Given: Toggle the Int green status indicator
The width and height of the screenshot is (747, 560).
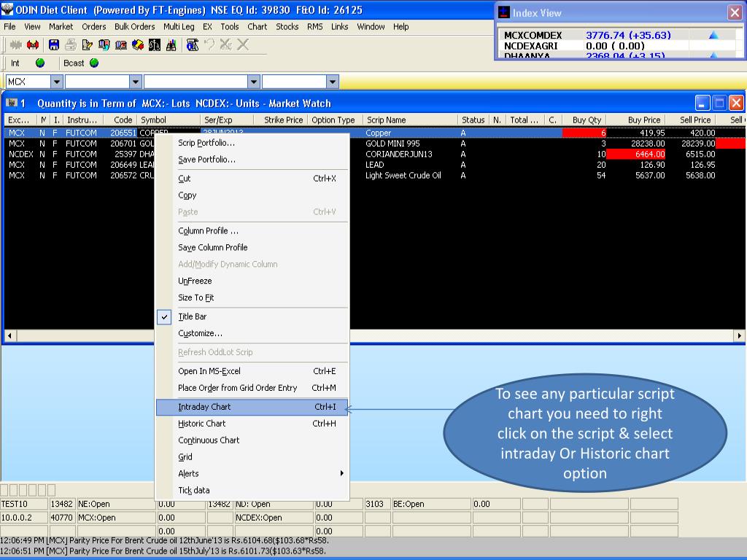Looking at the screenshot, I should click(x=40, y=63).
